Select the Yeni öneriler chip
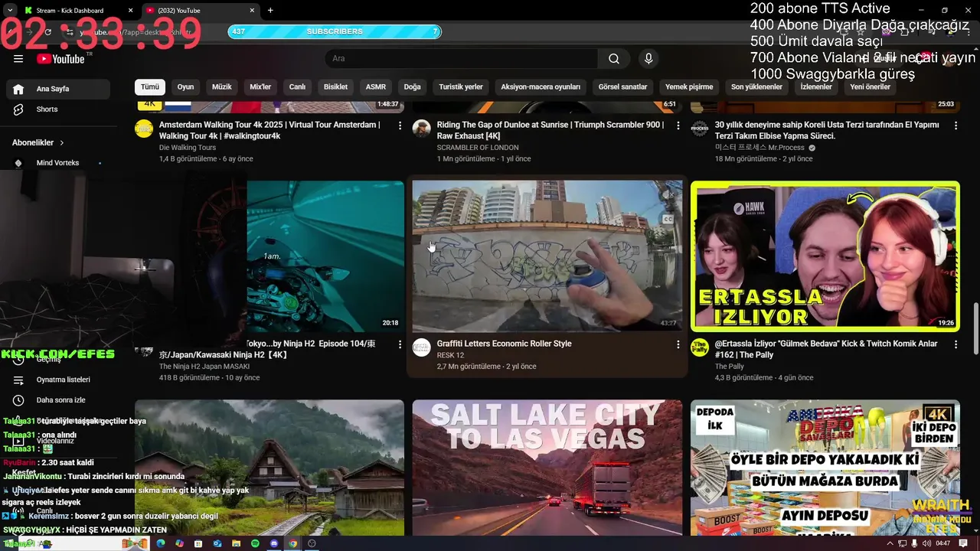The width and height of the screenshot is (980, 551). pyautogui.click(x=870, y=87)
